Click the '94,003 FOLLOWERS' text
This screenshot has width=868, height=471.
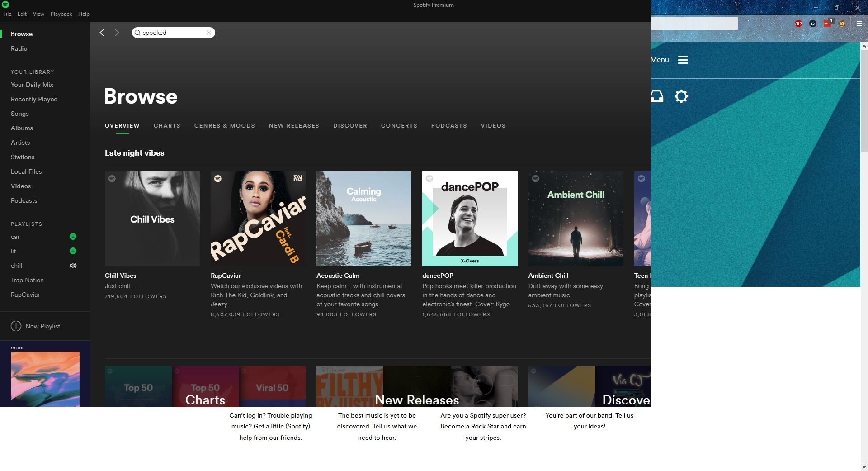pos(346,314)
